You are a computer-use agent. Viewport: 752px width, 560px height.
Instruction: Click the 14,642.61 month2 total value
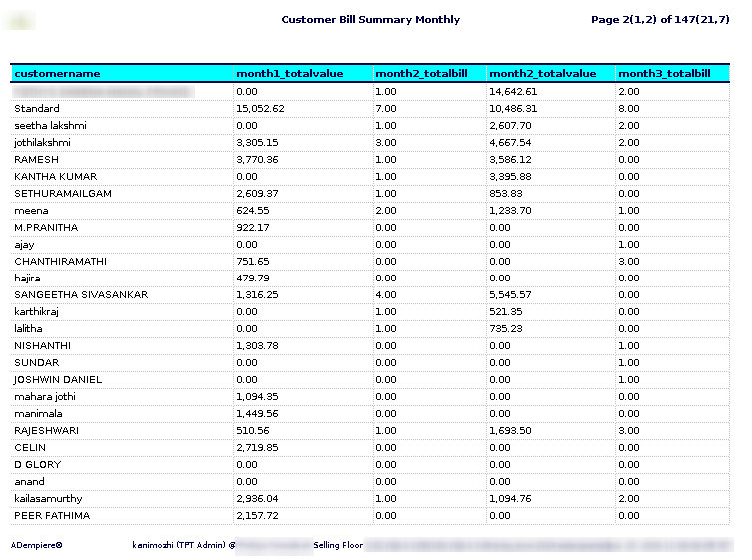click(x=513, y=92)
